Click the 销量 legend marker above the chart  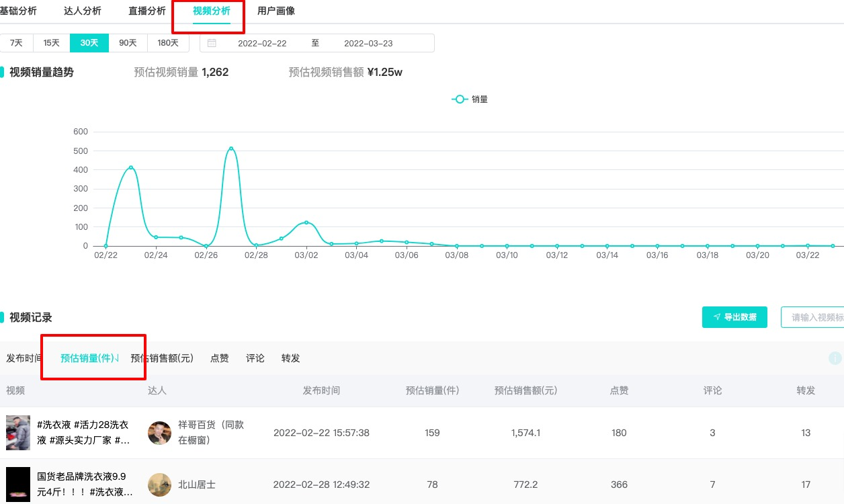tap(459, 99)
